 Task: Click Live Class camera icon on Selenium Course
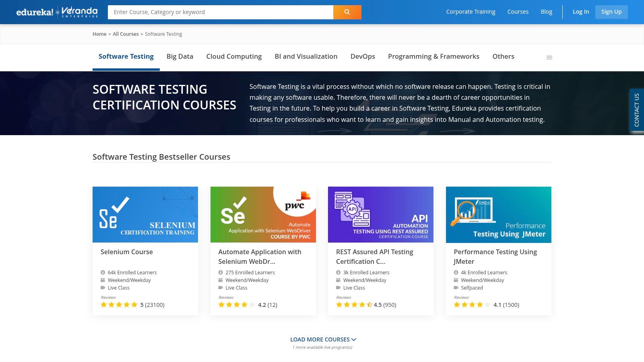(103, 288)
